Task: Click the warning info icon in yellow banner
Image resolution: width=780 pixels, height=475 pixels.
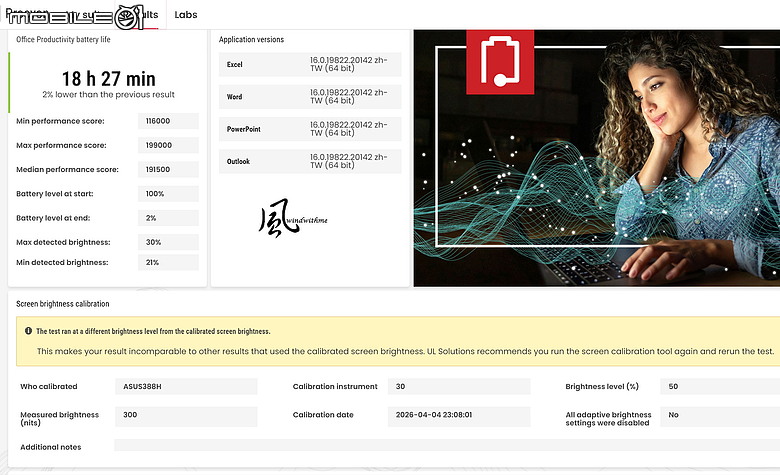Action: (x=28, y=331)
